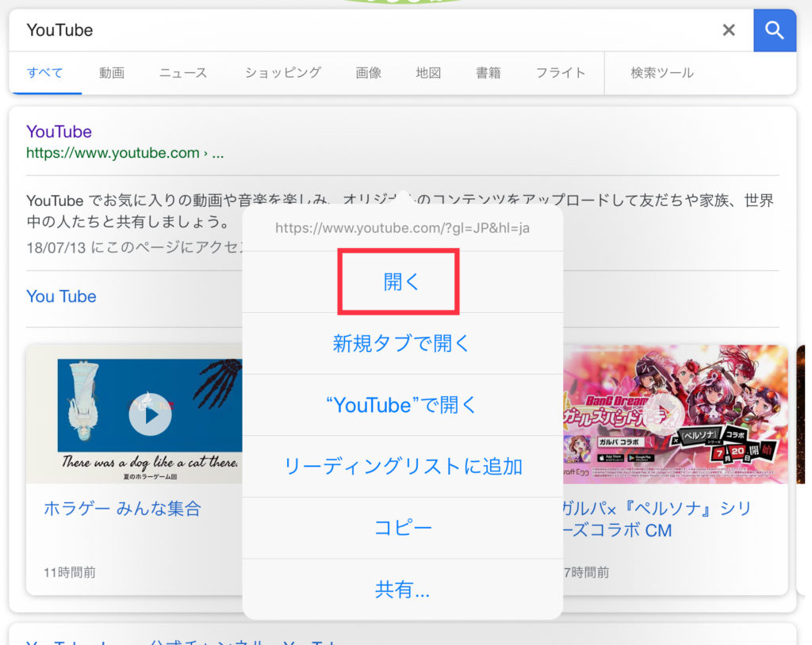Pick リーディングリストに追加 from the menu
Viewport: 812px width, 645px height.
click(x=402, y=467)
